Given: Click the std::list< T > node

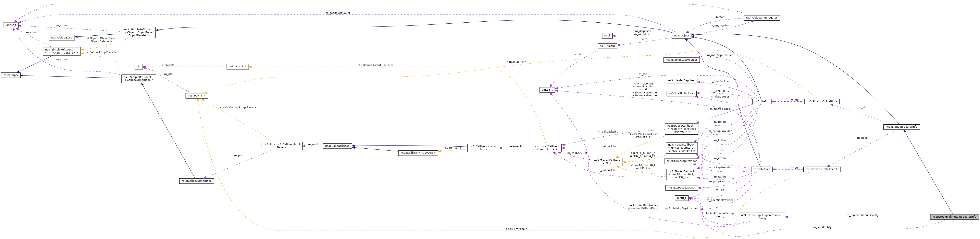Looking at the screenshot, I should 237,67.
